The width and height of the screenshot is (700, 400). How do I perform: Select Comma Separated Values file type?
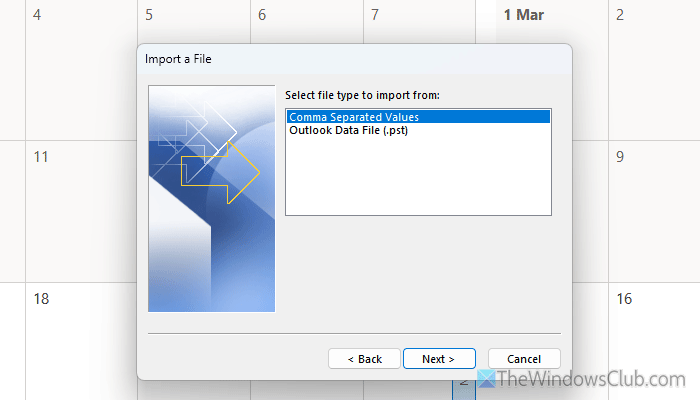(418, 117)
